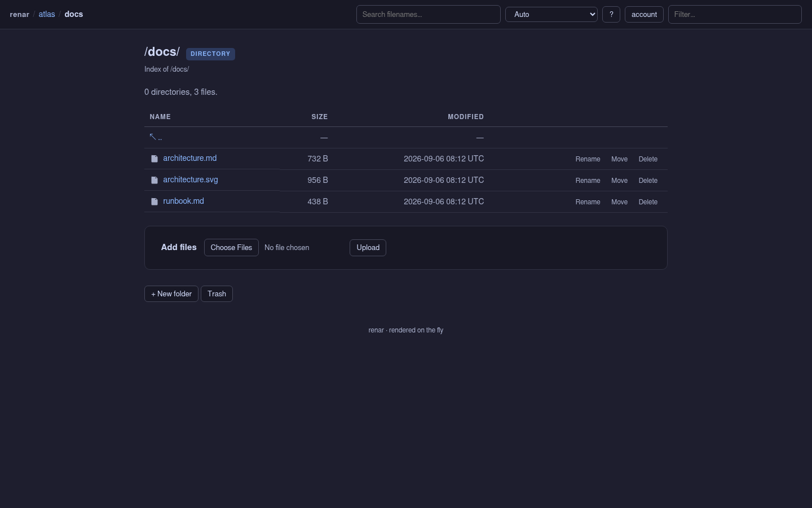This screenshot has height=508, width=812.
Task: Click the parent directory up-arrow icon
Action: coord(153,137)
